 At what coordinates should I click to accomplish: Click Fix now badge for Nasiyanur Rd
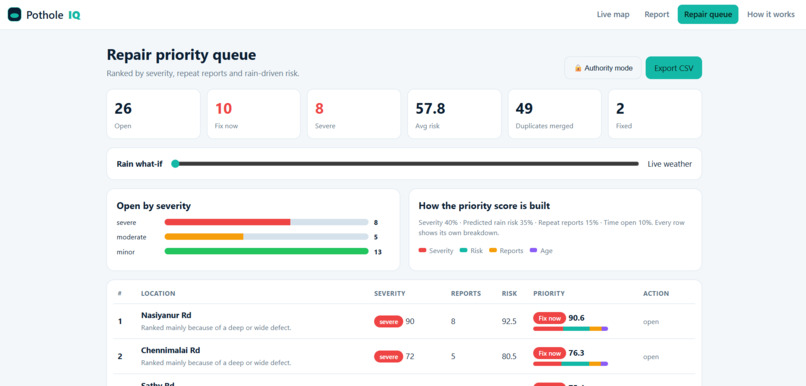click(x=549, y=318)
